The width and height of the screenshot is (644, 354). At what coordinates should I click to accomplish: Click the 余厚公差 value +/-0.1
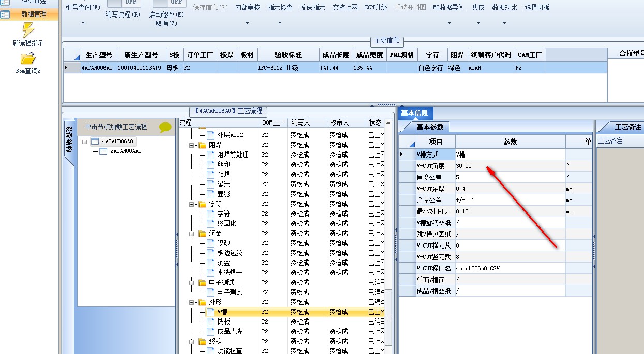click(x=510, y=200)
